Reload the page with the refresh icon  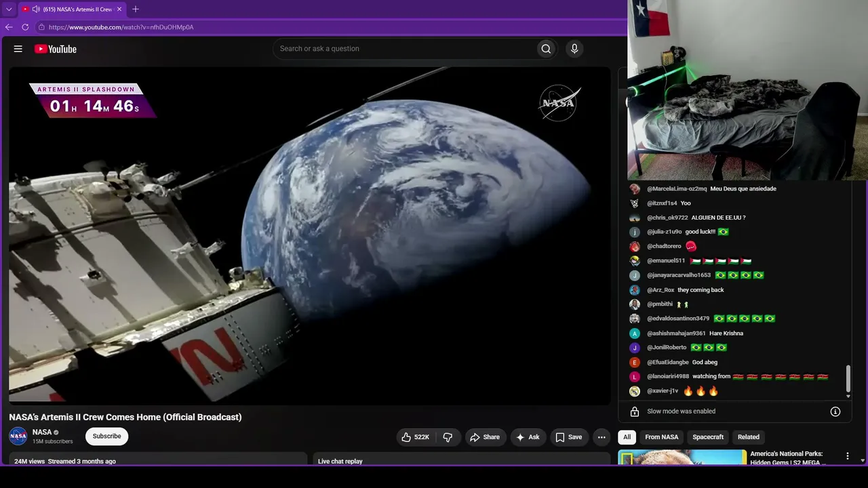click(x=25, y=27)
